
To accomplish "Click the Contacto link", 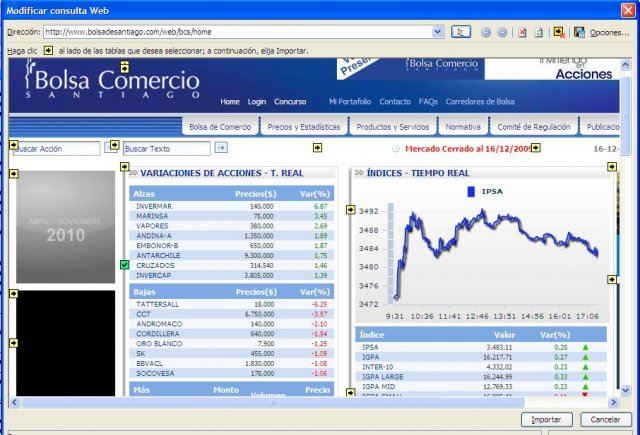I will (x=395, y=101).
